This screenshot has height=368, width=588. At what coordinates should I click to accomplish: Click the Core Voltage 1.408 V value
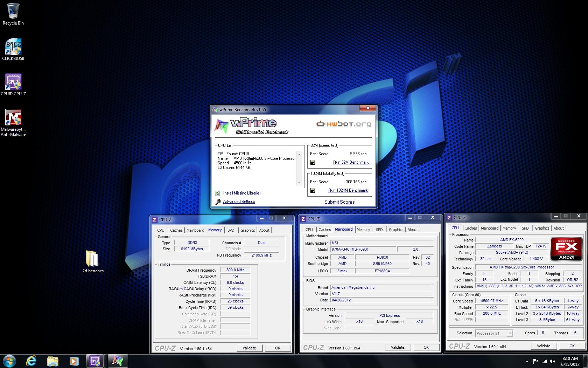click(x=536, y=259)
